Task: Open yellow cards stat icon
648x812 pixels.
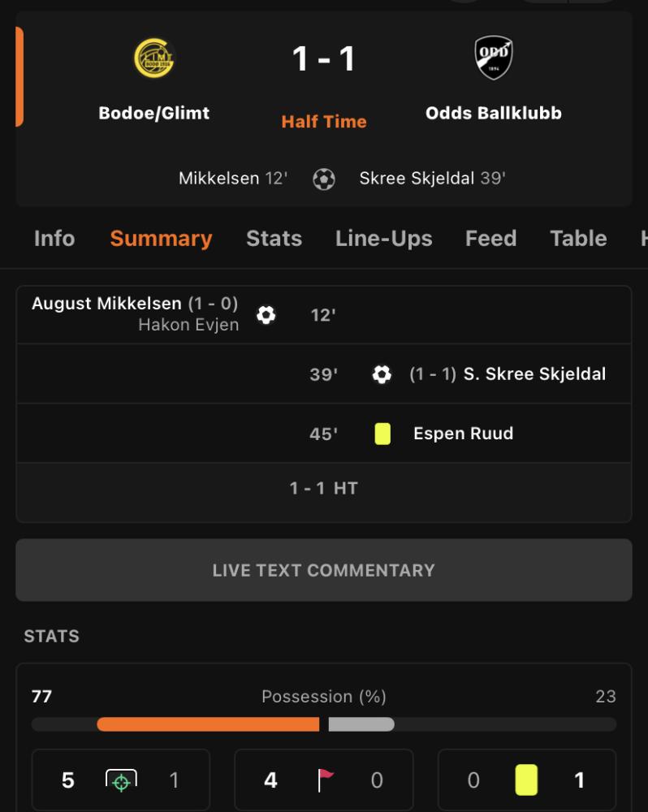Action: tap(526, 780)
